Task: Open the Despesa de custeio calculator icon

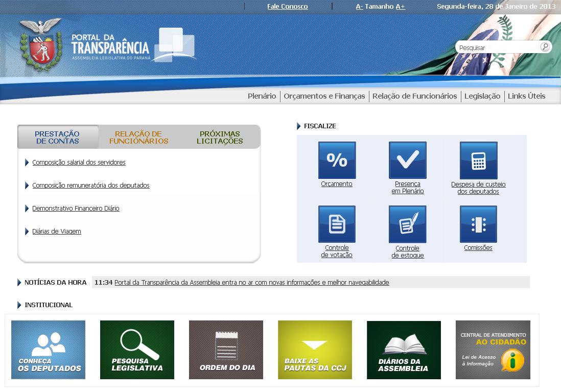Action: coord(478,160)
